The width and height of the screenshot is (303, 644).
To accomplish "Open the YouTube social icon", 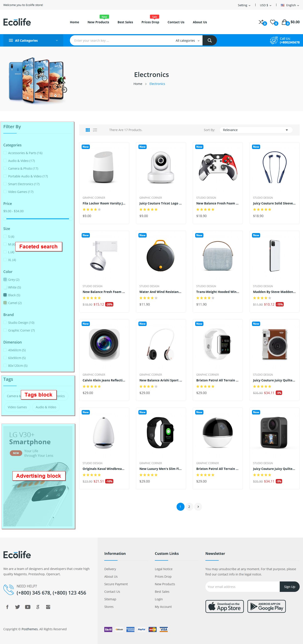I will tap(28, 607).
